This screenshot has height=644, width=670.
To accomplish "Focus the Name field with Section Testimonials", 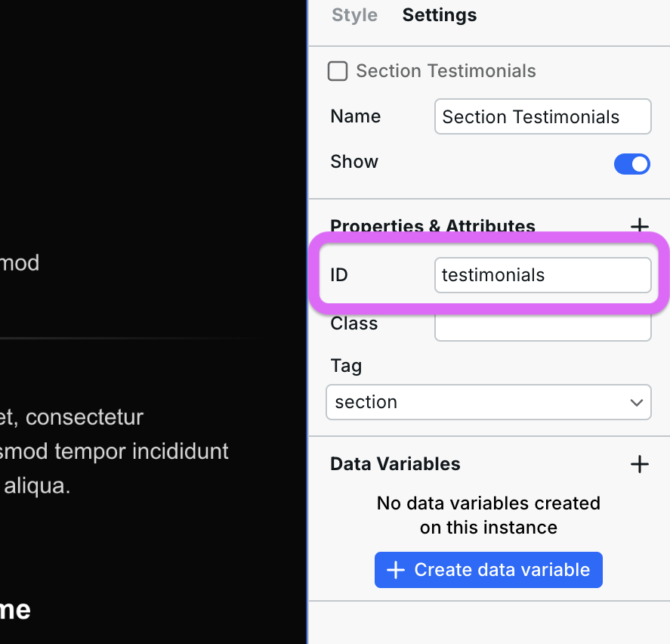I will pyautogui.click(x=542, y=117).
